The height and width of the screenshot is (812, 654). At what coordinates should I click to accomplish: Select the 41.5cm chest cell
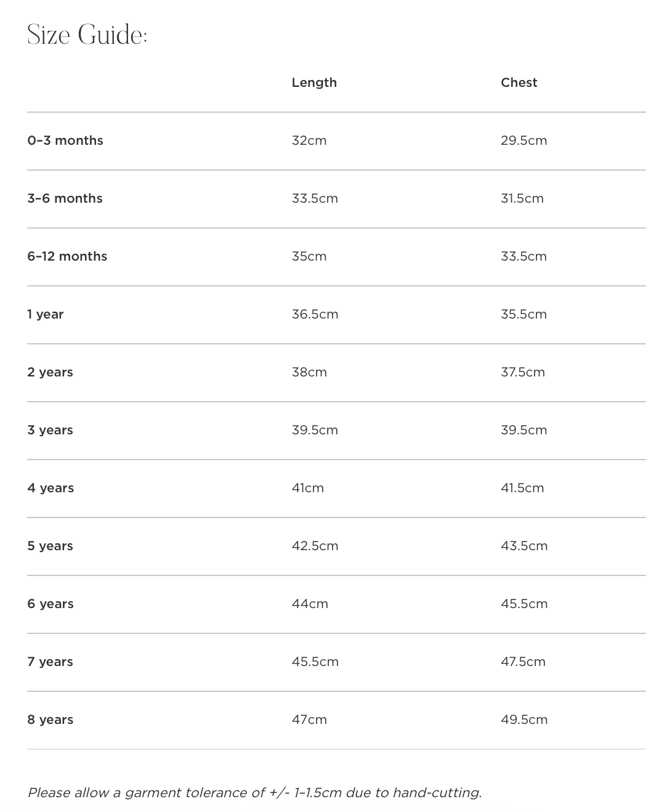coord(522,488)
